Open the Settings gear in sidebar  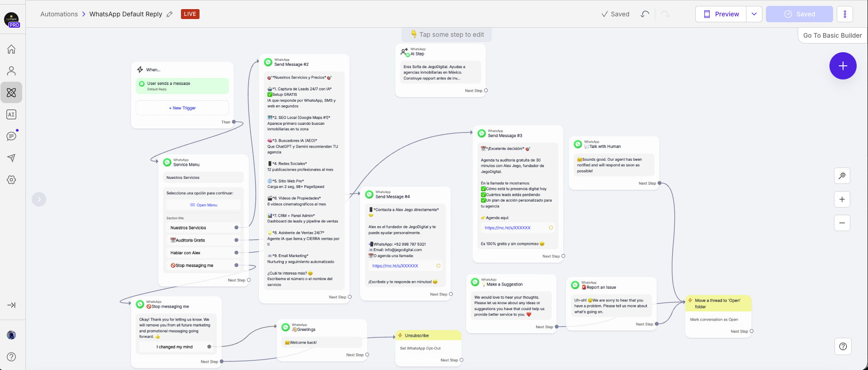11,180
